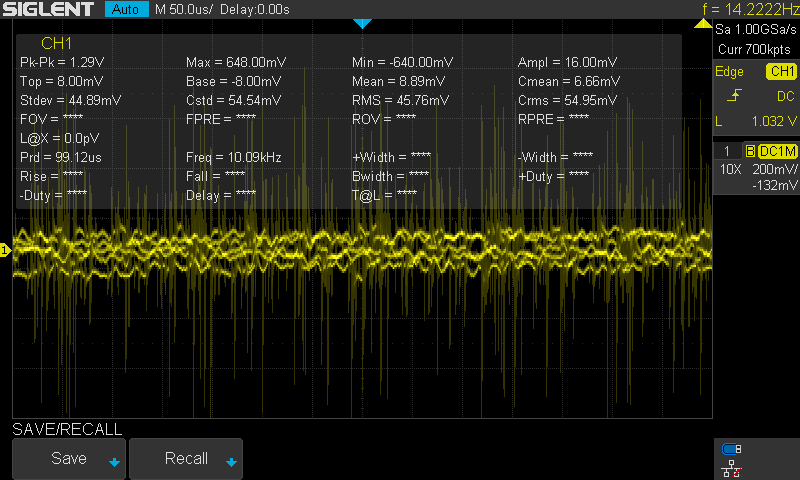
Task: Click the trigger level 1.032 V value
Action: [x=774, y=121]
